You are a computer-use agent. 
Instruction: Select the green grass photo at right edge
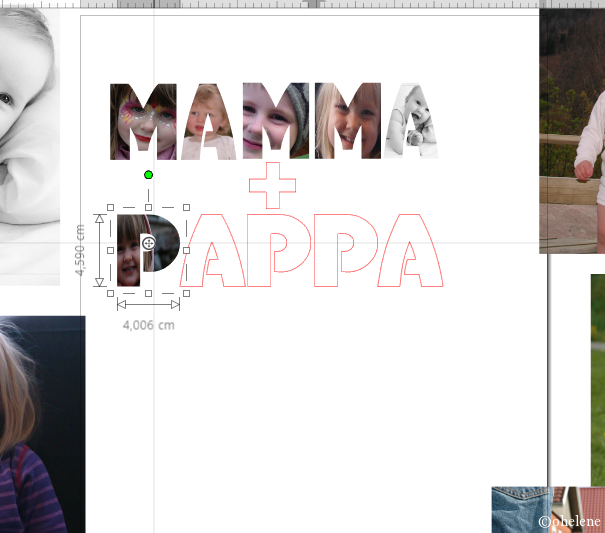tap(598, 380)
